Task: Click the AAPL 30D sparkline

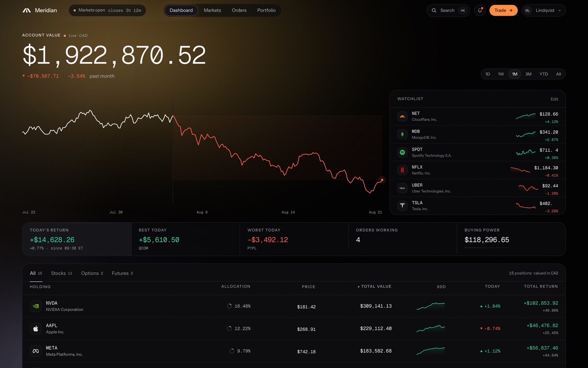Action: (431, 328)
